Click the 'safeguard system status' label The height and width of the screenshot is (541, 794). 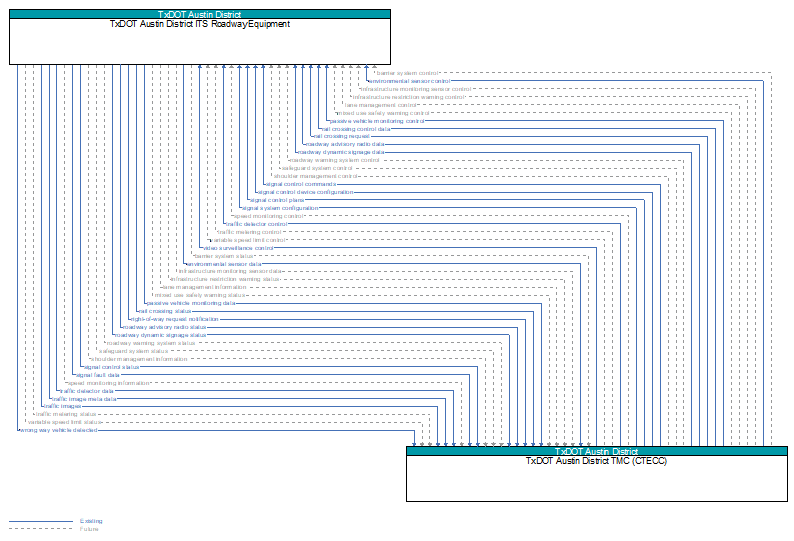134,351
